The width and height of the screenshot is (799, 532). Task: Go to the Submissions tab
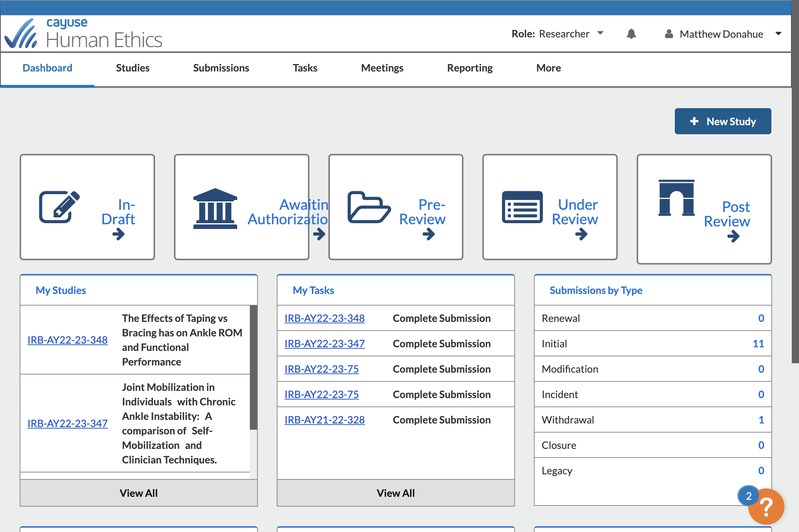click(221, 68)
